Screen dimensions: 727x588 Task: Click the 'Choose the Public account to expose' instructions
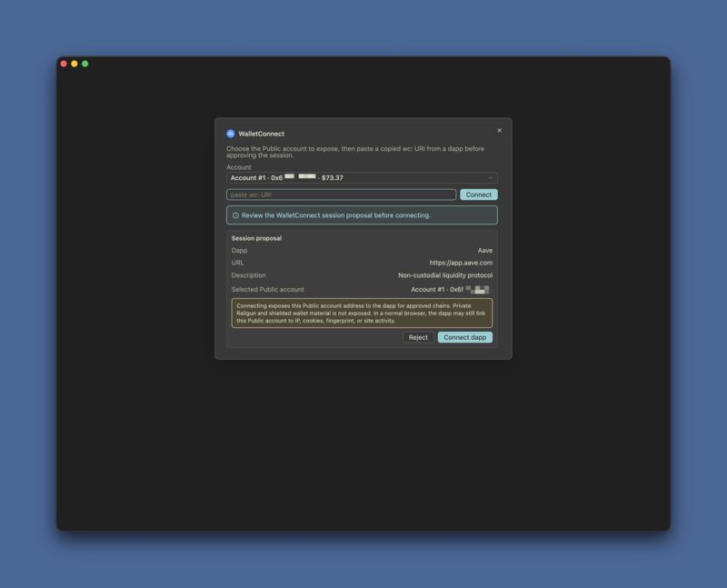click(355, 152)
